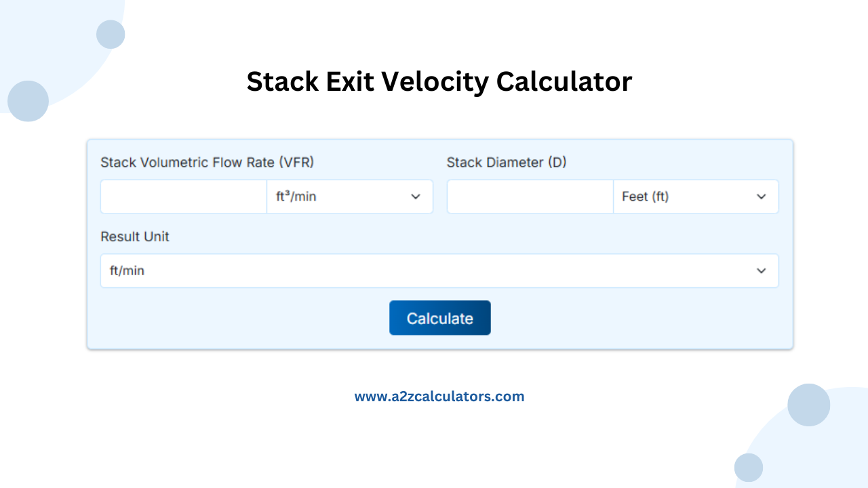Click inside the Stack Volumetric Flow Rate field
868x488 pixels.
(183, 197)
